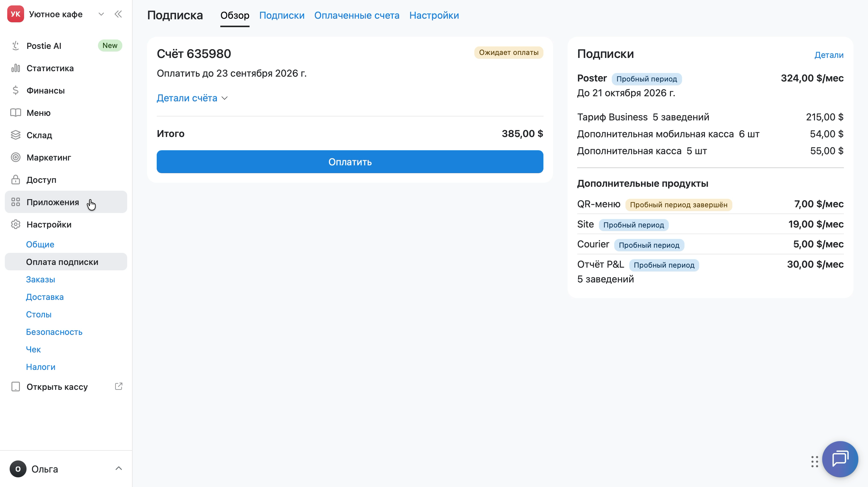Switch to the Подписки tab
The height and width of the screenshot is (487, 868).
(x=282, y=15)
